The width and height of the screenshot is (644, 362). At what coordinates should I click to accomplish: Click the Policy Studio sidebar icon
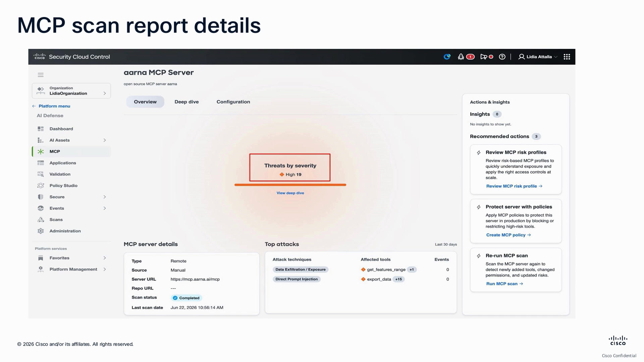pos(41,186)
